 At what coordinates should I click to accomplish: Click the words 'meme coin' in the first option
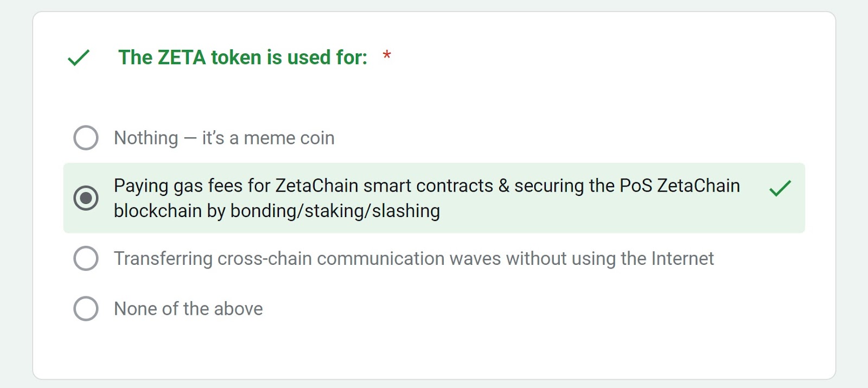coord(289,138)
